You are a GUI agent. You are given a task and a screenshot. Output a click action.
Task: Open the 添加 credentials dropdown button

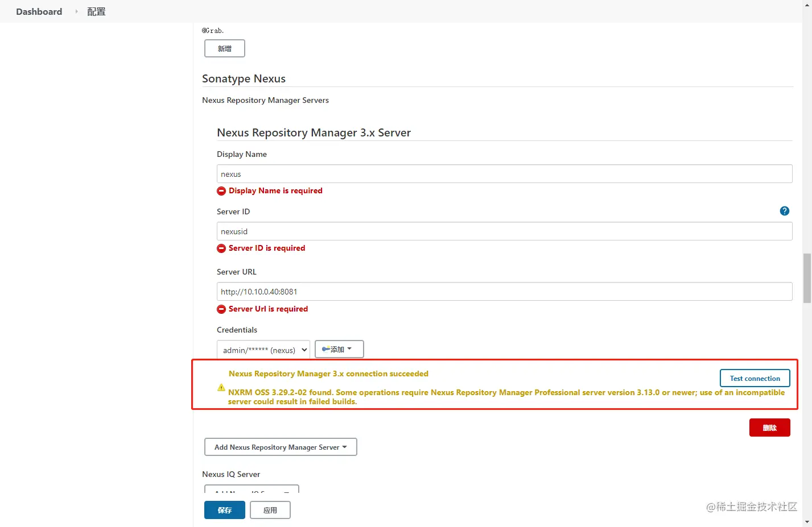point(339,349)
